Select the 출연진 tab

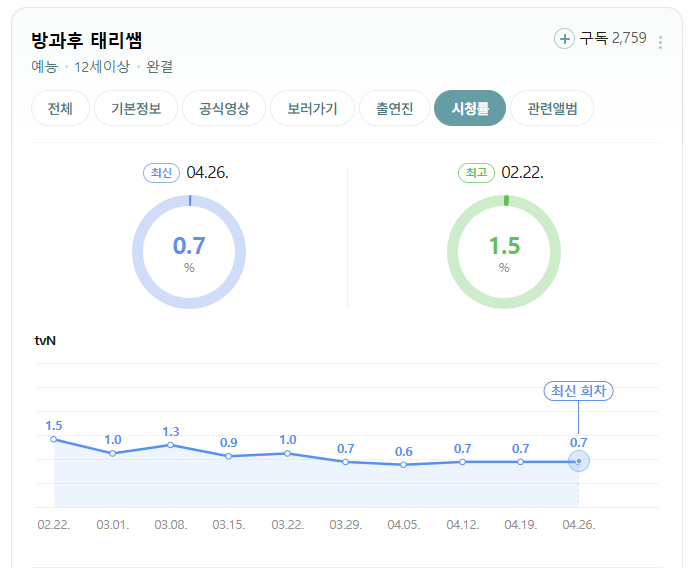tap(394, 108)
